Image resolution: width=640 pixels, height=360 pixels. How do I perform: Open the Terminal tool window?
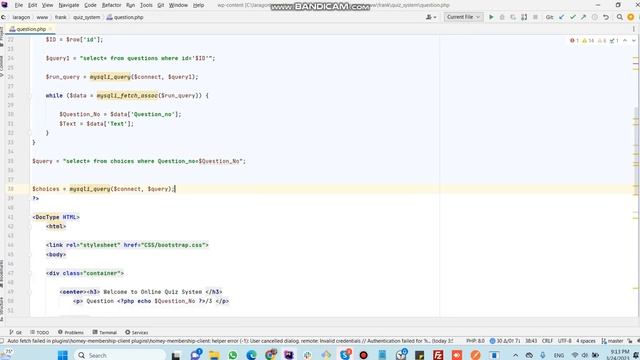pyautogui.click(x=104, y=332)
